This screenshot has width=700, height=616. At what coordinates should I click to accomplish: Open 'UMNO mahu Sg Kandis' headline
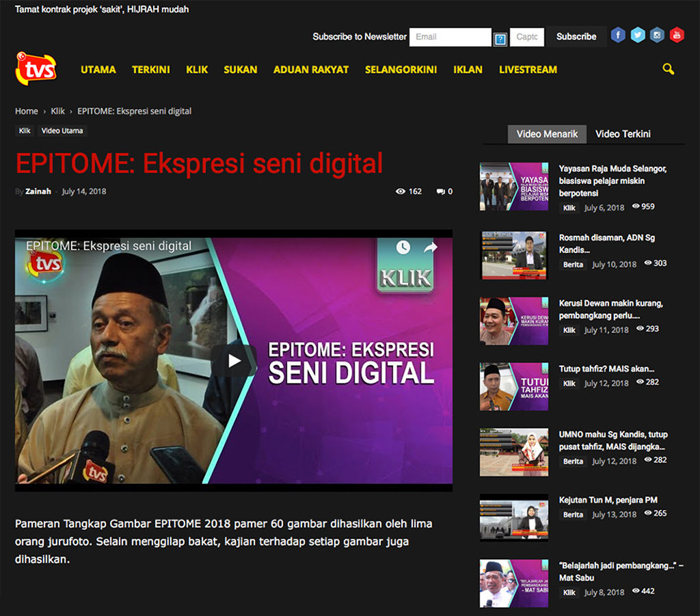pyautogui.click(x=613, y=440)
